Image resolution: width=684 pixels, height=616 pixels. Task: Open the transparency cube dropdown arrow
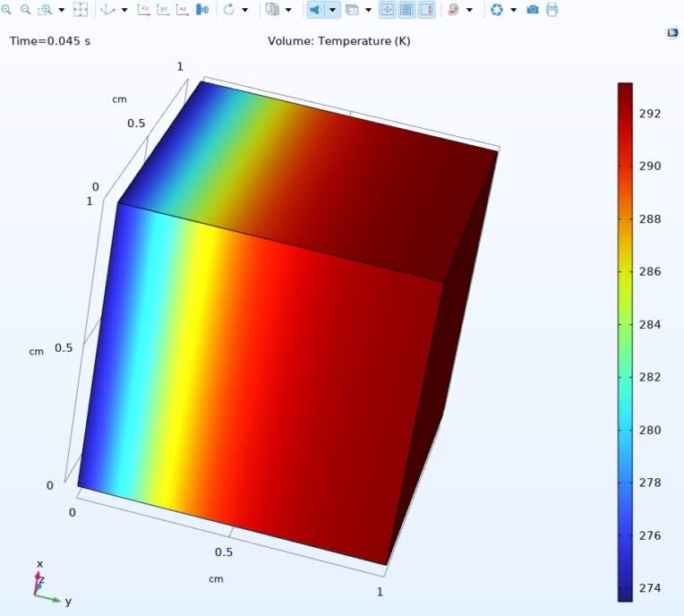click(x=288, y=10)
